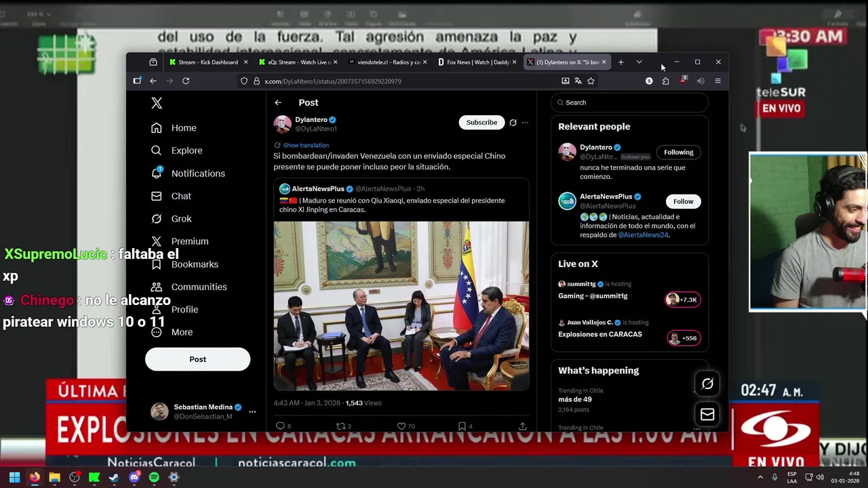Open install app icon in address bar
Viewport: 868px width, 488px height.
pos(565,81)
